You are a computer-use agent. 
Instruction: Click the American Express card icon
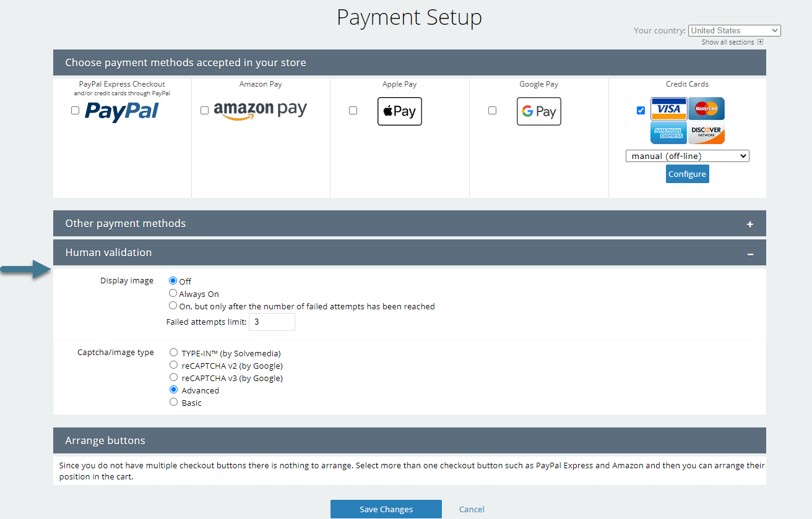pyautogui.click(x=668, y=132)
